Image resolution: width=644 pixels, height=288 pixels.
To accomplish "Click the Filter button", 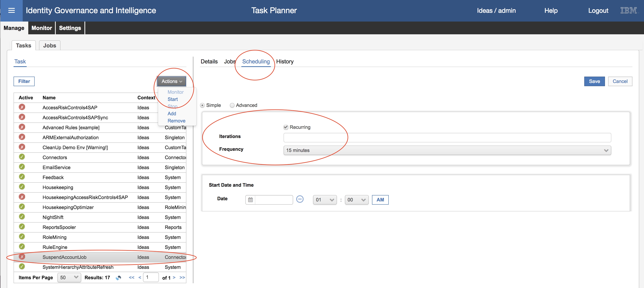I will 24,81.
